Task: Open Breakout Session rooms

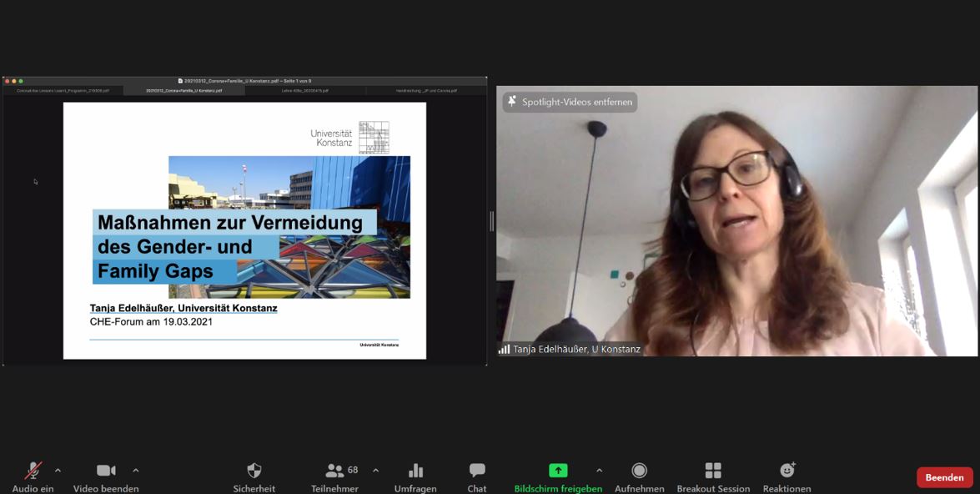Action: 713,471
